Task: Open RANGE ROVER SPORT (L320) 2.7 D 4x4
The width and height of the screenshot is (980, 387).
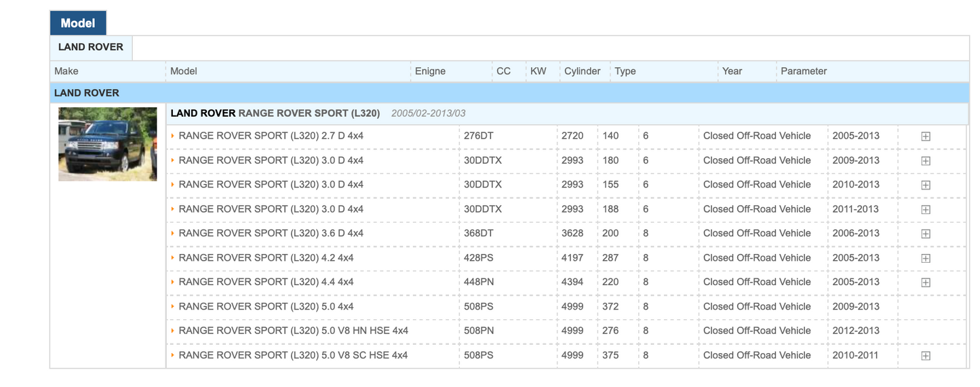Action: [x=271, y=136]
